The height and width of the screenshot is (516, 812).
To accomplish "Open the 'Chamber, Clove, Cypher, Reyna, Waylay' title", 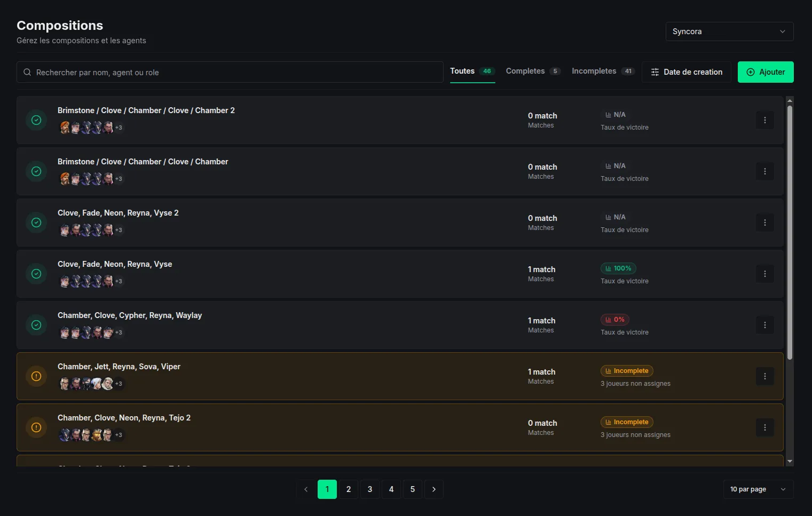I will pyautogui.click(x=130, y=315).
